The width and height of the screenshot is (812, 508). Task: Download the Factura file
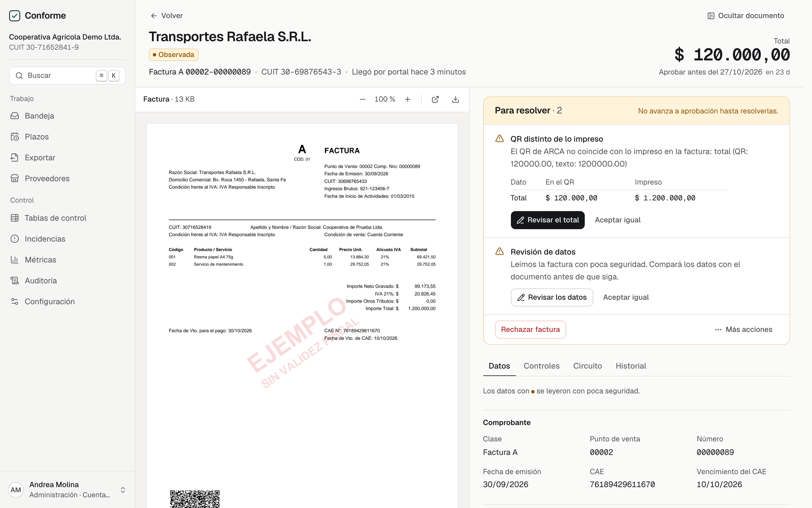[x=456, y=99]
